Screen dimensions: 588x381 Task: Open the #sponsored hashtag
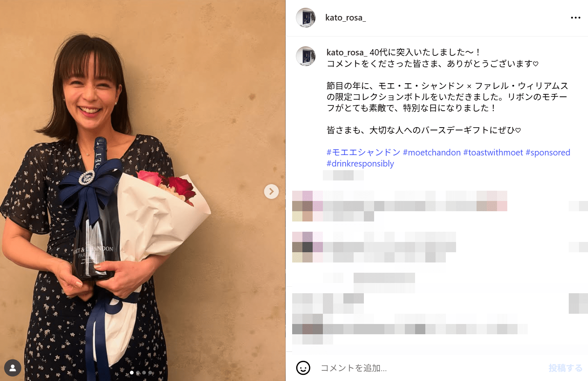548,153
